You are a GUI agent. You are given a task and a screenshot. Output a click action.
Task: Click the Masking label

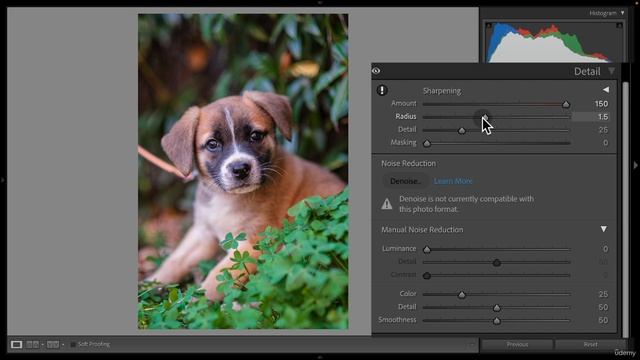(x=403, y=142)
